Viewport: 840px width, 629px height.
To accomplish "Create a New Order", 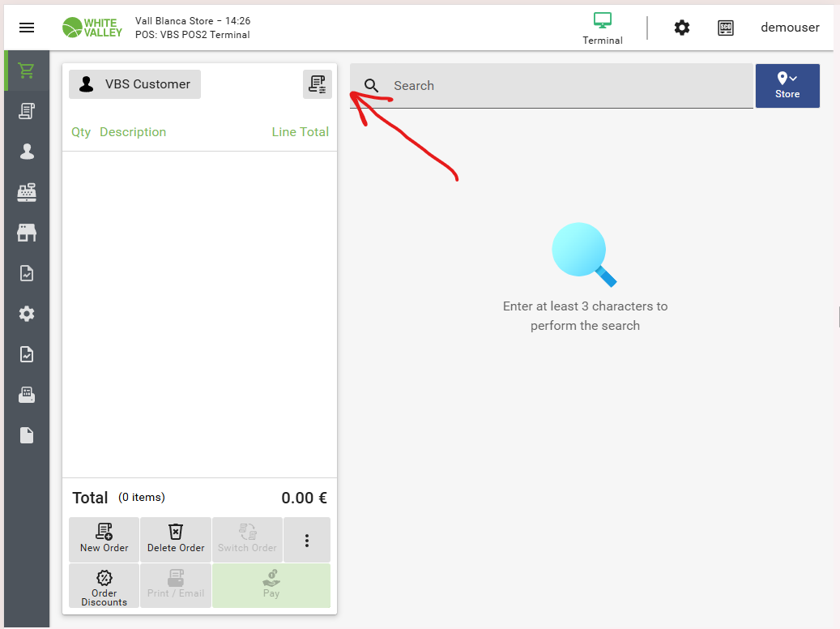I will click(x=104, y=540).
